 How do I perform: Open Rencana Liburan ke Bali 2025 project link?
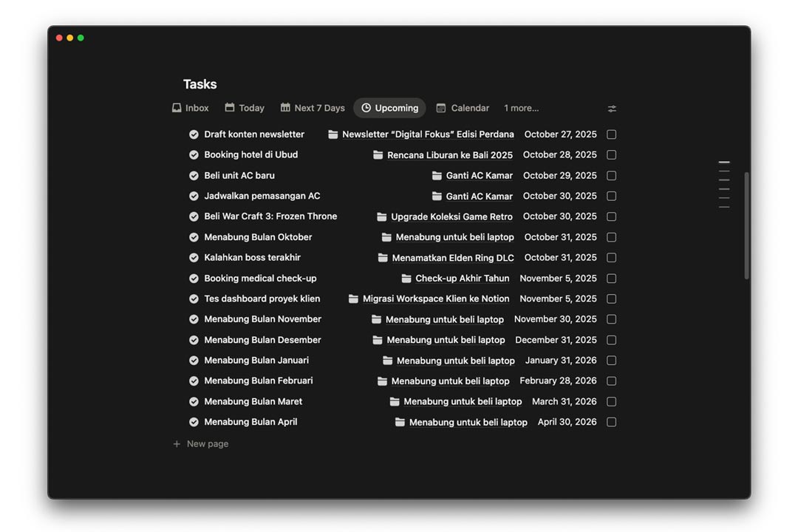click(449, 155)
